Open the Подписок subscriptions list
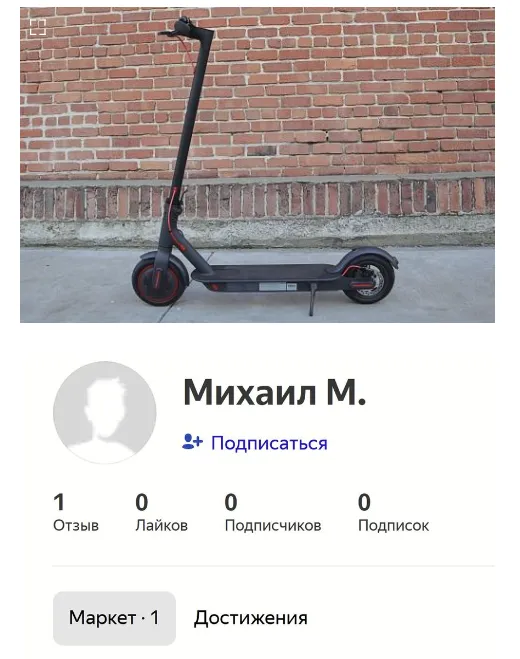Viewport: 520px width, 659px height. (393, 525)
